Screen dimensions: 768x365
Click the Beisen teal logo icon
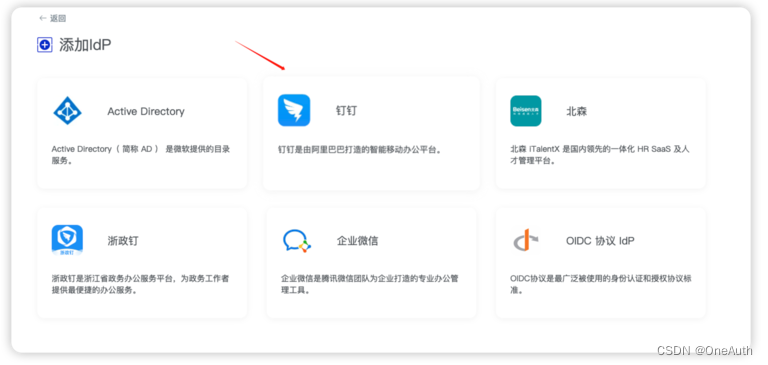coord(526,111)
